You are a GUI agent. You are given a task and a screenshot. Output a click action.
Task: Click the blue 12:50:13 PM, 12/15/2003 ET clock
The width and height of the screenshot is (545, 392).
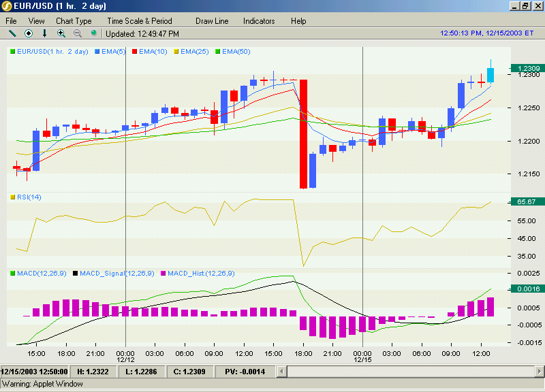(486, 33)
